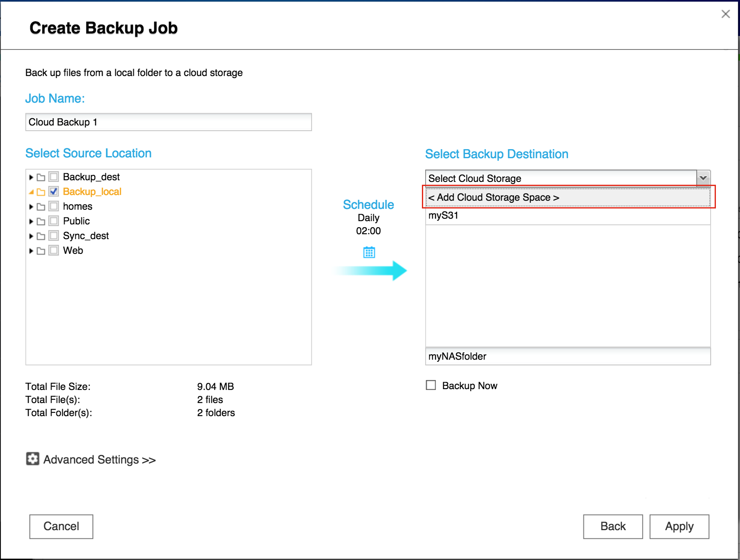This screenshot has width=740, height=560.
Task: Click the Advanced Settings gear icon
Action: coord(33,459)
